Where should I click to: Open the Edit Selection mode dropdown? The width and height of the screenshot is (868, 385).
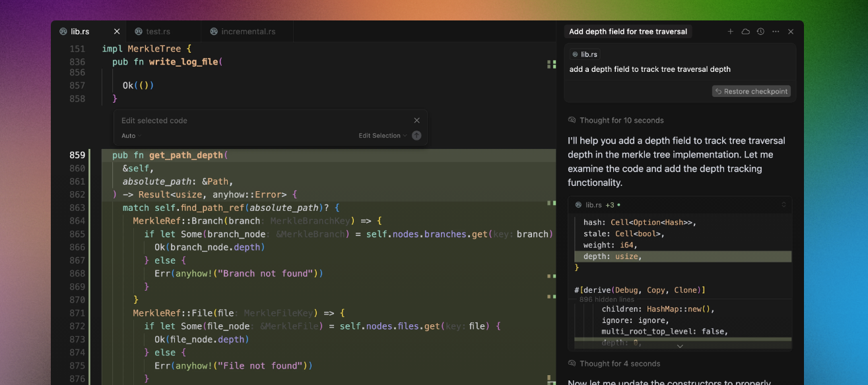coord(382,136)
